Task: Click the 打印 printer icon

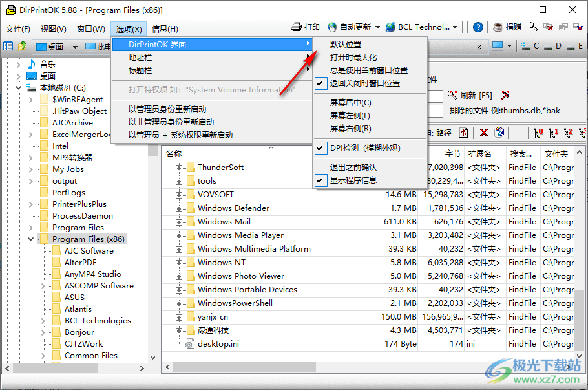Action: [297, 27]
